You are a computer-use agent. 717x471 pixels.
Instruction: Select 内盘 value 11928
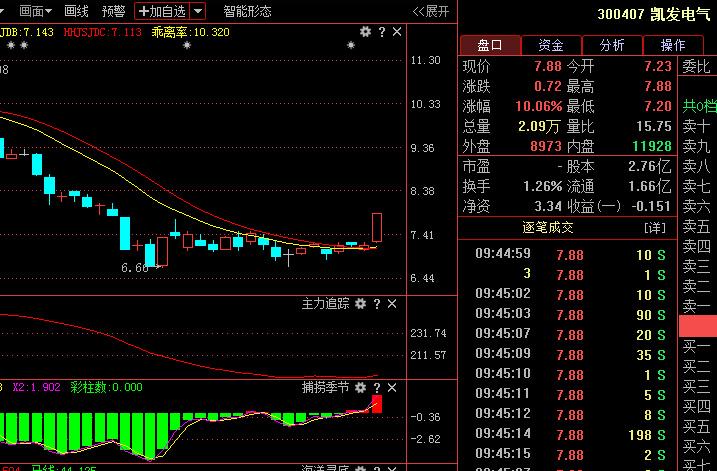click(652, 146)
